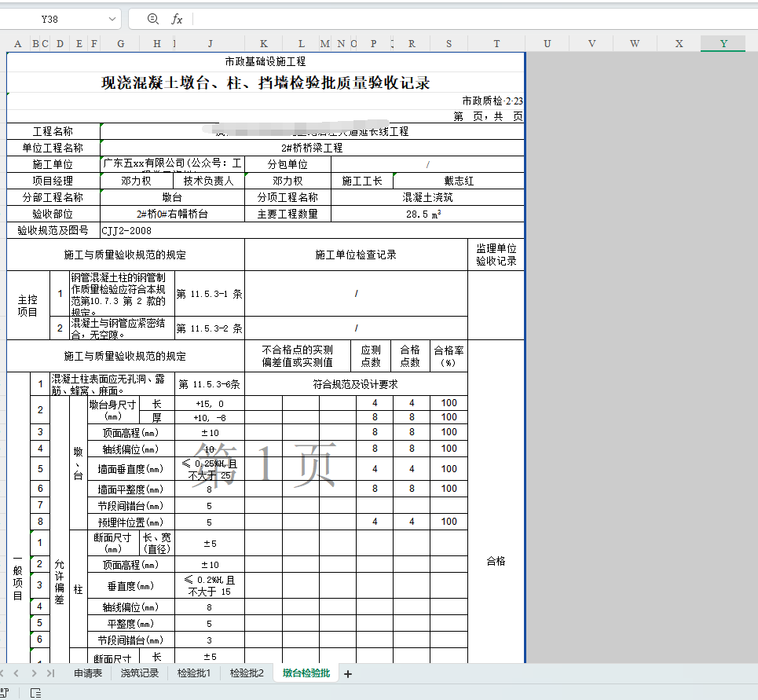758x700 pixels.
Task: Go to the last sheet tab arrow
Action: tap(51, 673)
